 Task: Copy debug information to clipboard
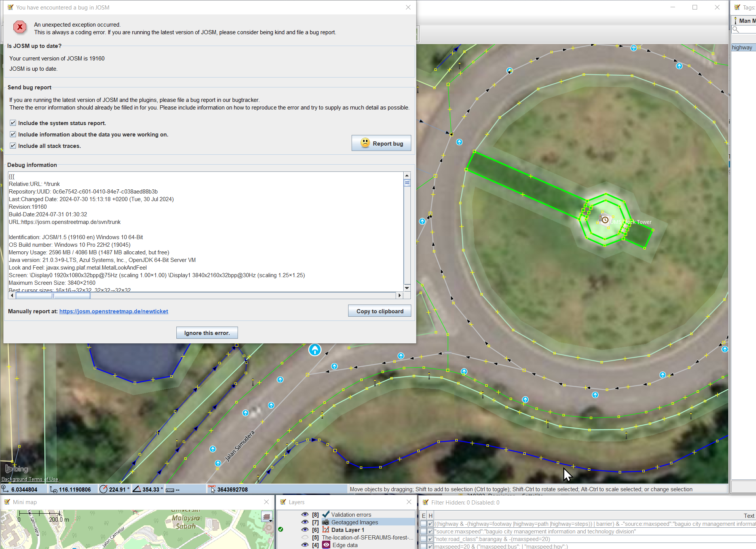coord(380,311)
